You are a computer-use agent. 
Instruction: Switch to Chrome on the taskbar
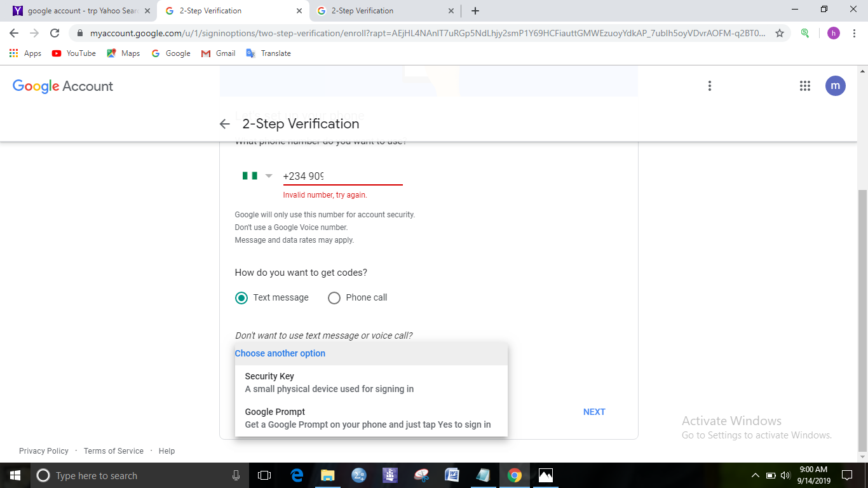tap(515, 475)
